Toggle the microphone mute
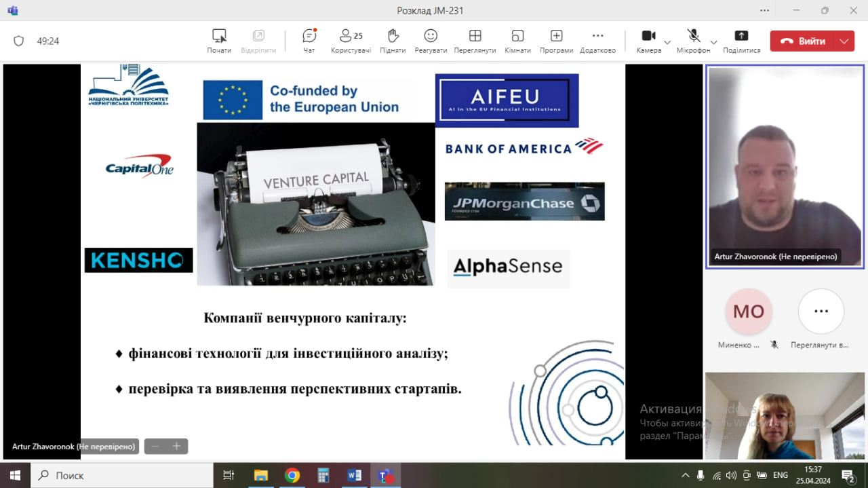Image resolution: width=868 pixels, height=488 pixels. coord(693,41)
